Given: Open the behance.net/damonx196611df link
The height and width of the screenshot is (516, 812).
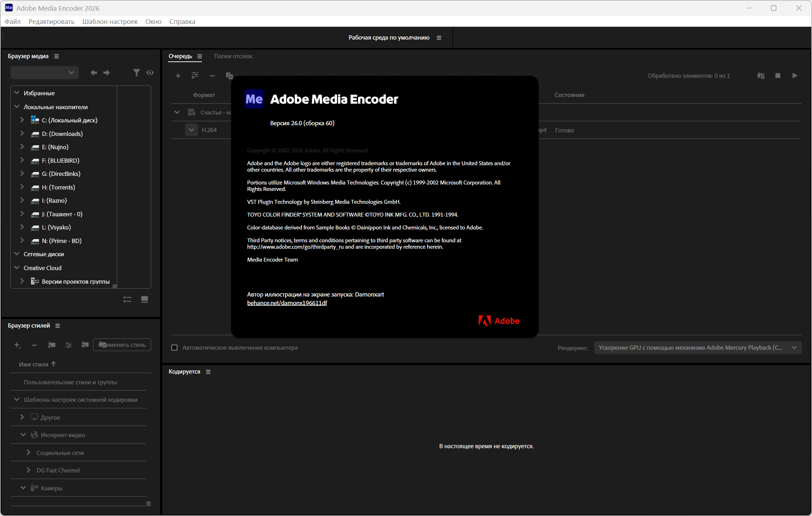Looking at the screenshot, I should 287,303.
